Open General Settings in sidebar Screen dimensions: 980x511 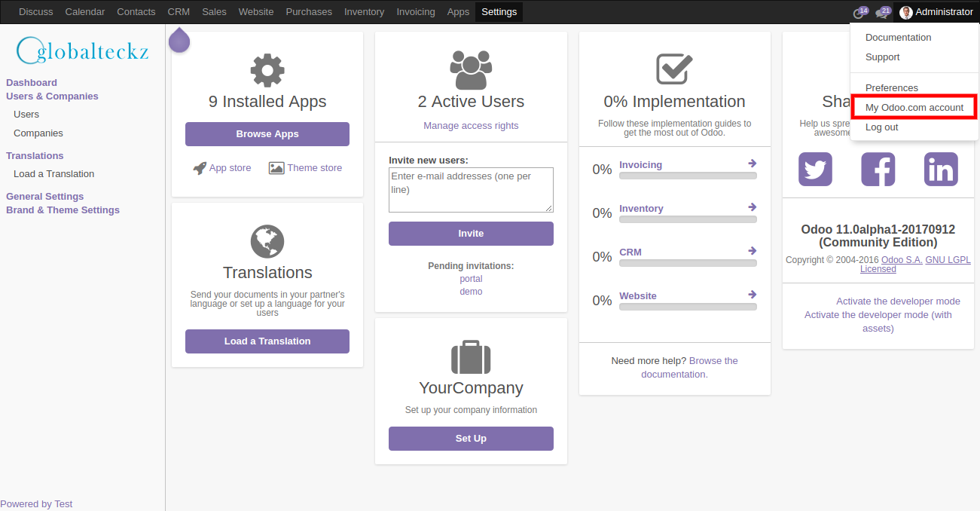[45, 197]
